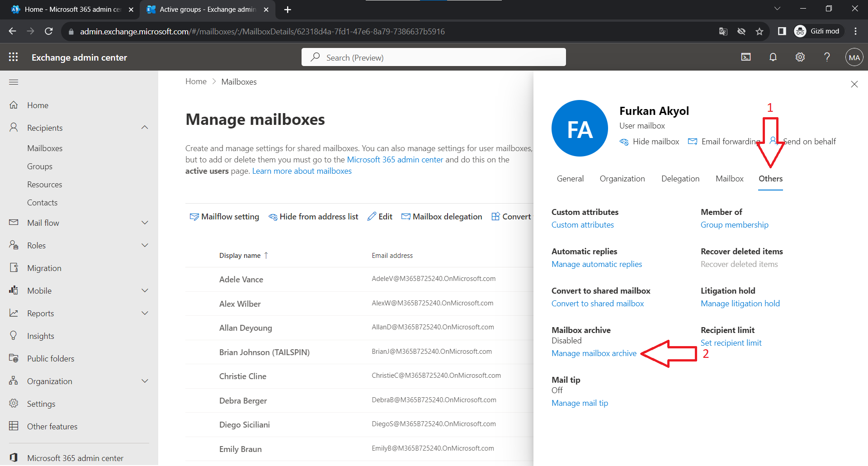Click the MA account avatar
Screen dimensions: 868x466
pos(854,57)
